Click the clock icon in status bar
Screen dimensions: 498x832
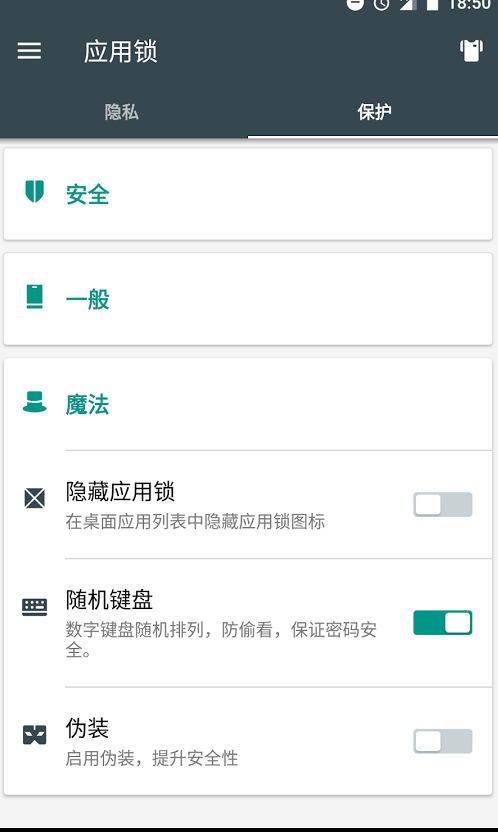(x=381, y=4)
